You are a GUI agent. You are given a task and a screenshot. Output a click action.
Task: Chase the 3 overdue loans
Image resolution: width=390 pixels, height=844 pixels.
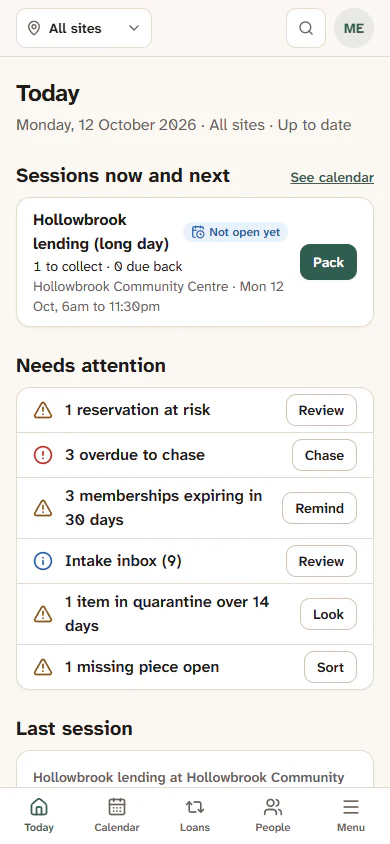pos(324,455)
